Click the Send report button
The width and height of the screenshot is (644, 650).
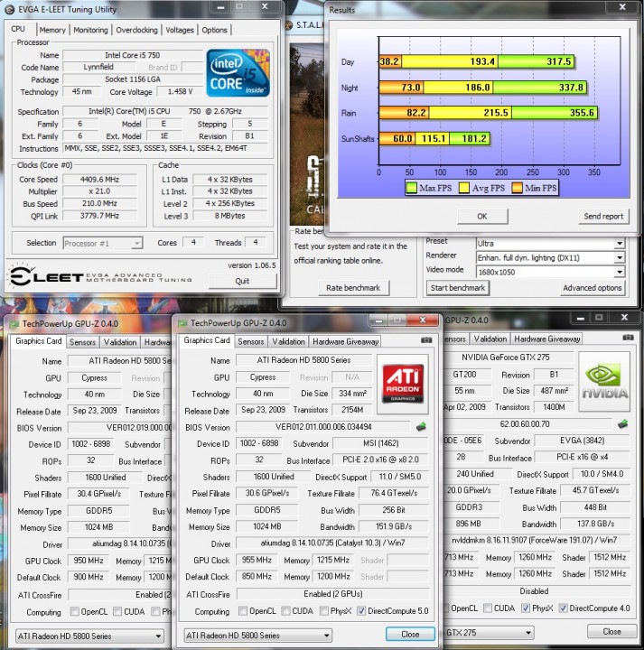pos(603,216)
